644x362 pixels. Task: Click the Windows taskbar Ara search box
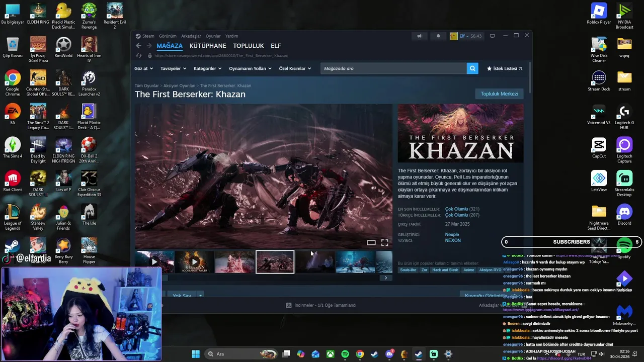242,354
